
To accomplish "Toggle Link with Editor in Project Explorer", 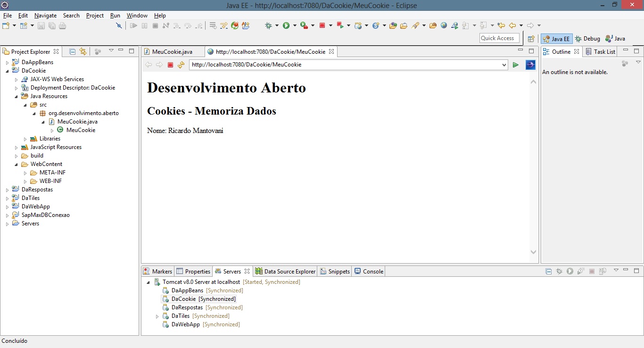I will coord(83,51).
